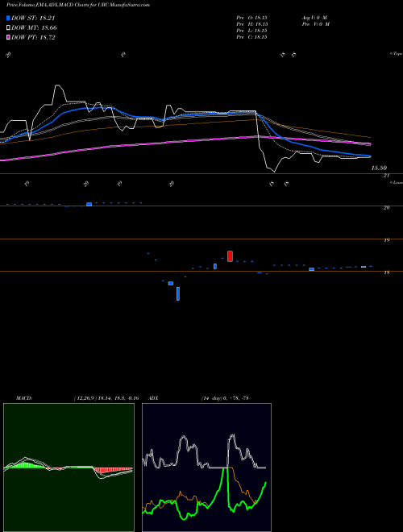Click the 20 axis level label
The height and width of the screenshot is (532, 403).
coord(386,208)
